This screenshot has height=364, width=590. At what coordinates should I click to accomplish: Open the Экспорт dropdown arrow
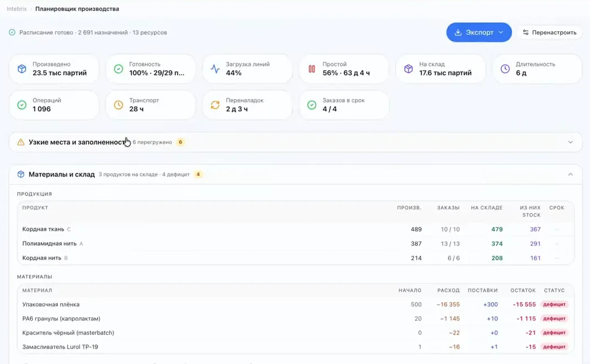[501, 32]
